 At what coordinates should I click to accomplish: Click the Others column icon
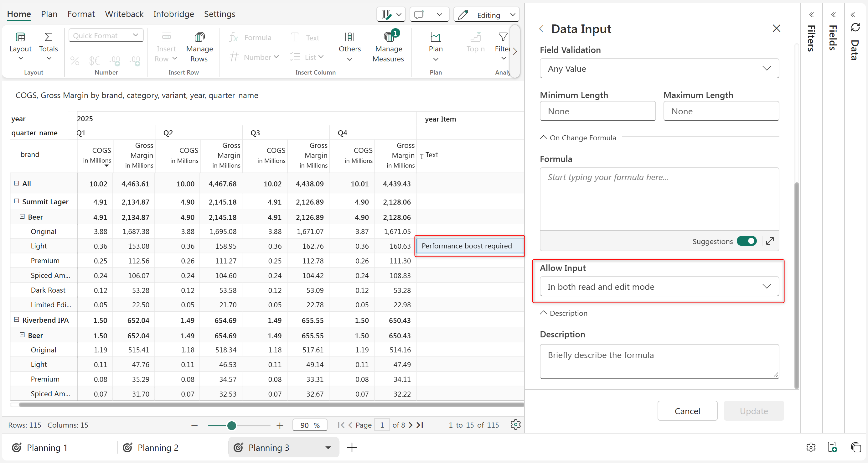click(349, 37)
